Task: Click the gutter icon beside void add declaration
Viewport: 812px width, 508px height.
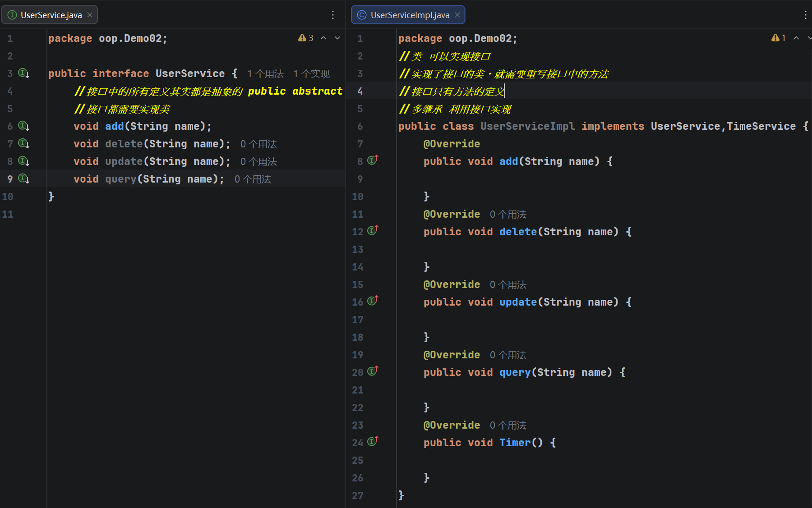Action: pyautogui.click(x=23, y=126)
